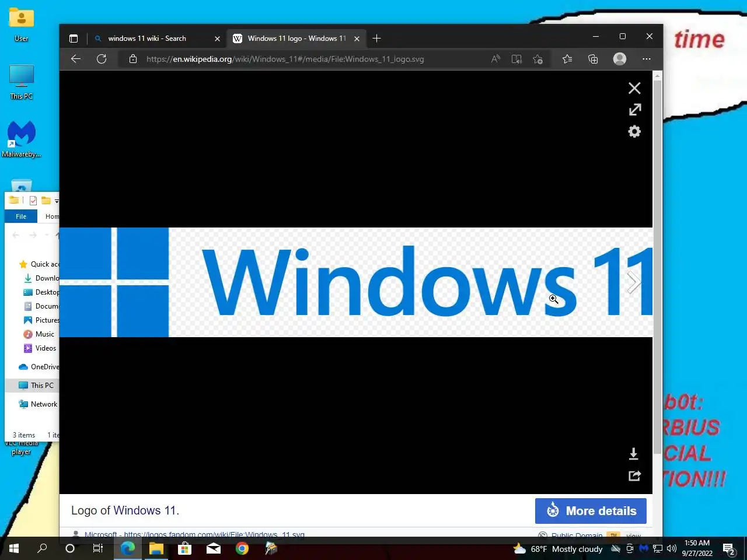Open Microsoft Store from the taskbar
Screen dimensions: 747x560
[x=184, y=548]
